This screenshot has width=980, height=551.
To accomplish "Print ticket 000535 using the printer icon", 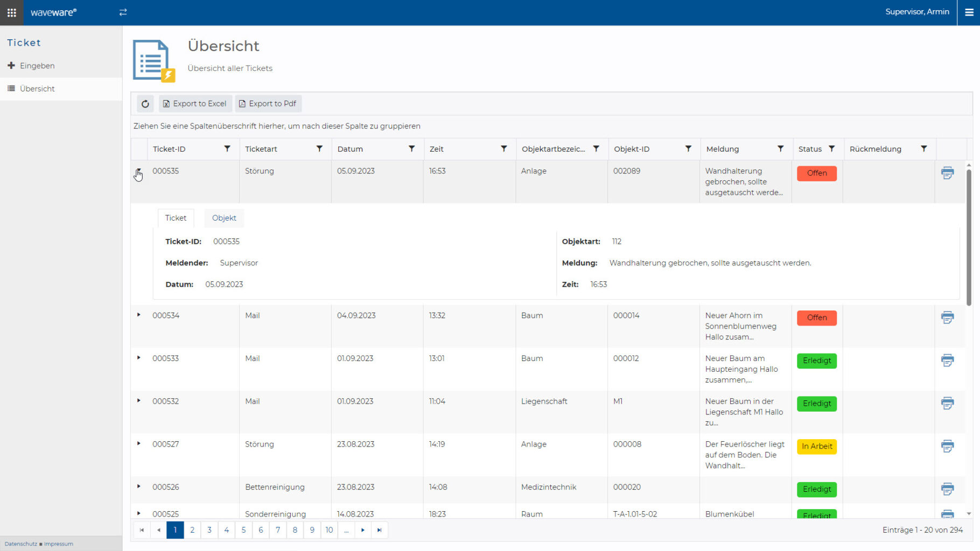I will point(947,173).
